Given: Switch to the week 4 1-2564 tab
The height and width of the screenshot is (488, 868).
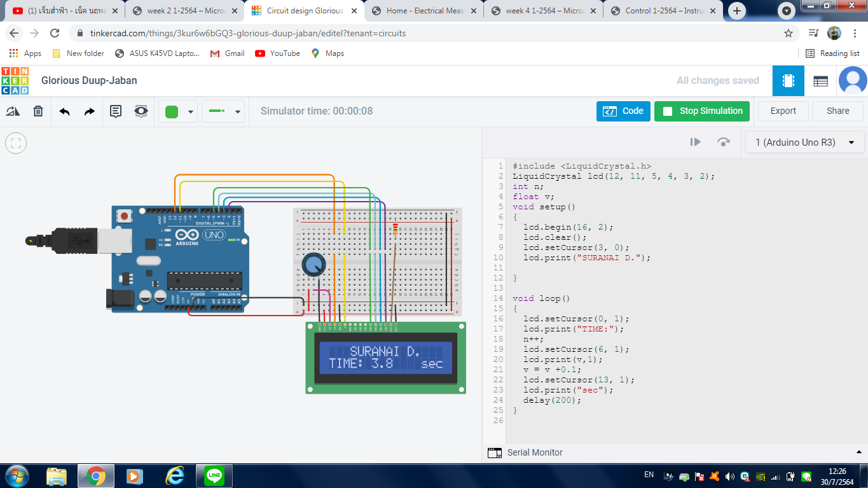Looking at the screenshot, I should [544, 11].
